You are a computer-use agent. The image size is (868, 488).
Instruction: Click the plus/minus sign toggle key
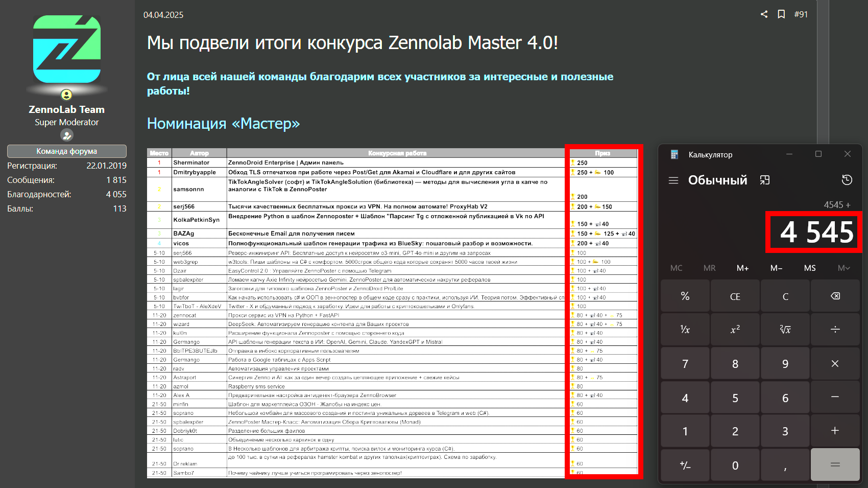coord(685,465)
